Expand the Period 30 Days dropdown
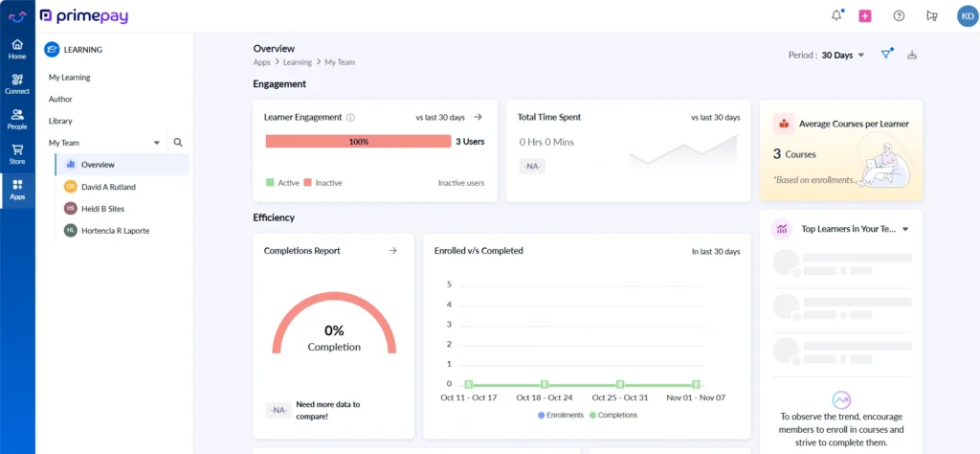 pyautogui.click(x=829, y=56)
